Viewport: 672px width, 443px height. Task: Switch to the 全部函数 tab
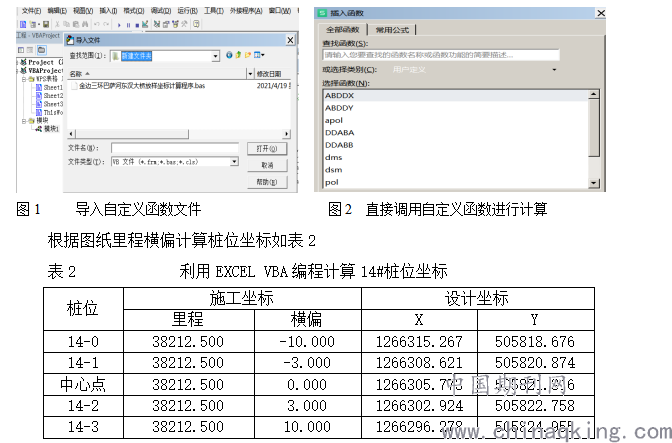tap(342, 29)
